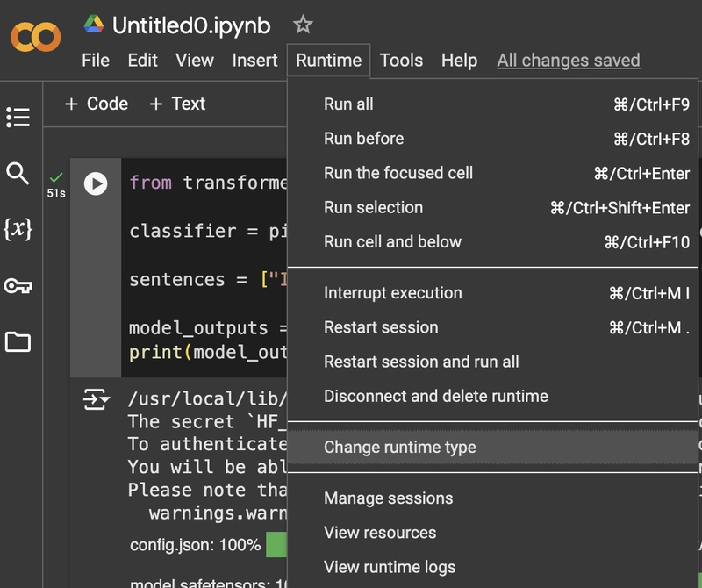702x588 pixels.
Task: Open the Help menu
Action: point(459,60)
